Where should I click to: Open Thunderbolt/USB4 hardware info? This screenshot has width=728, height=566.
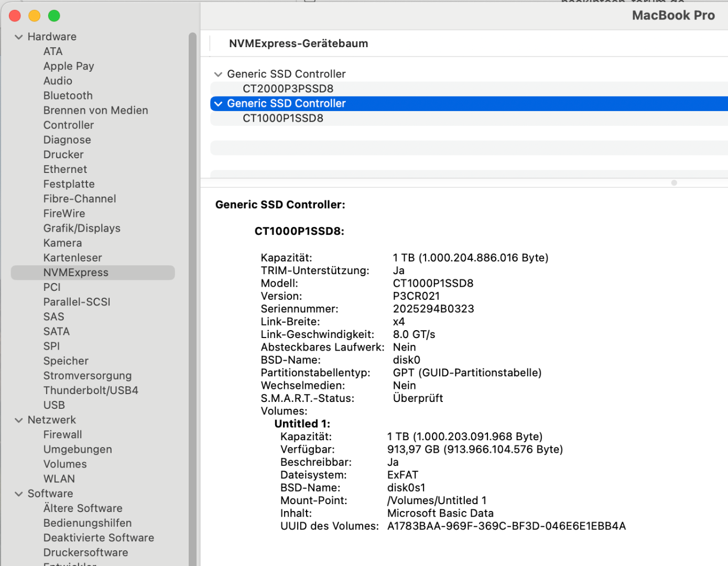coord(91,390)
